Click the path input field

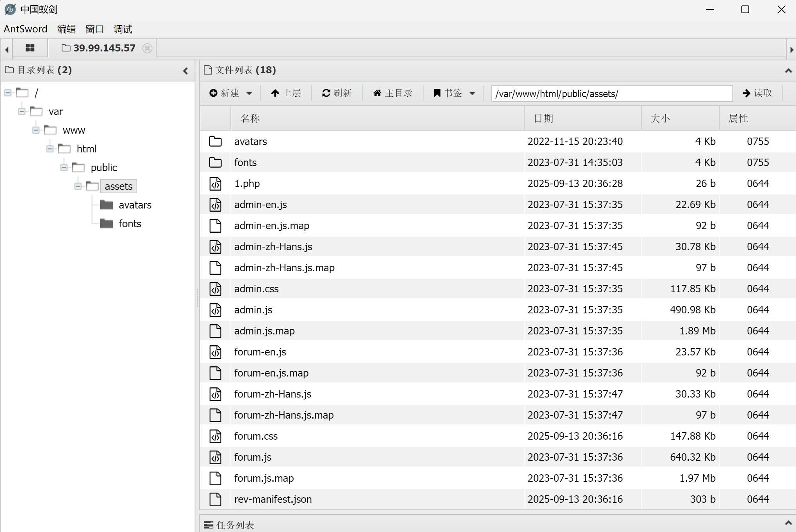[611, 94]
